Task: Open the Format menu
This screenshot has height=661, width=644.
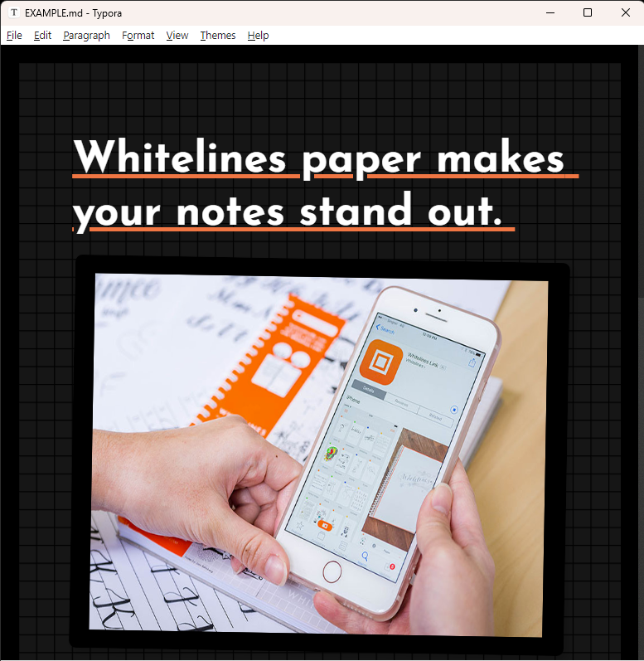Action: [x=138, y=36]
